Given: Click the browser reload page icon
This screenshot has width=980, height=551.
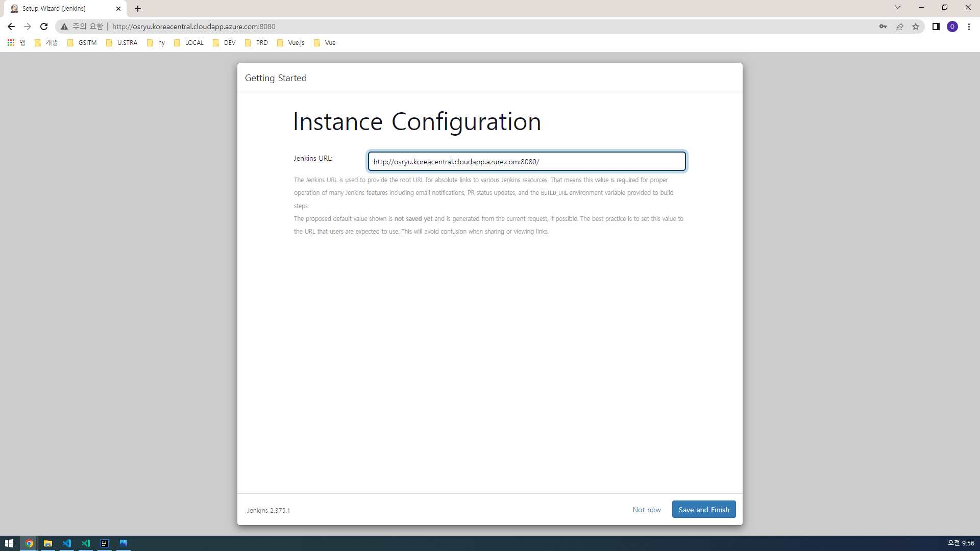Looking at the screenshot, I should (44, 27).
